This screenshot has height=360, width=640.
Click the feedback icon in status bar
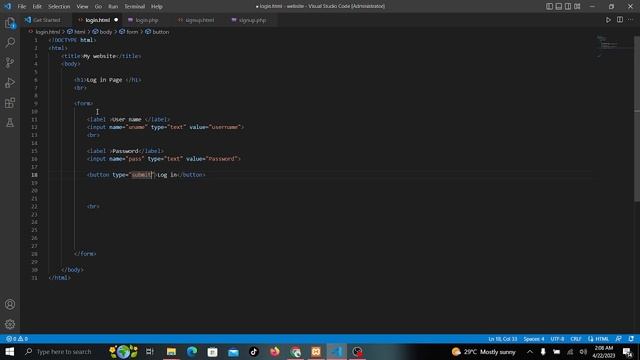[619, 339]
